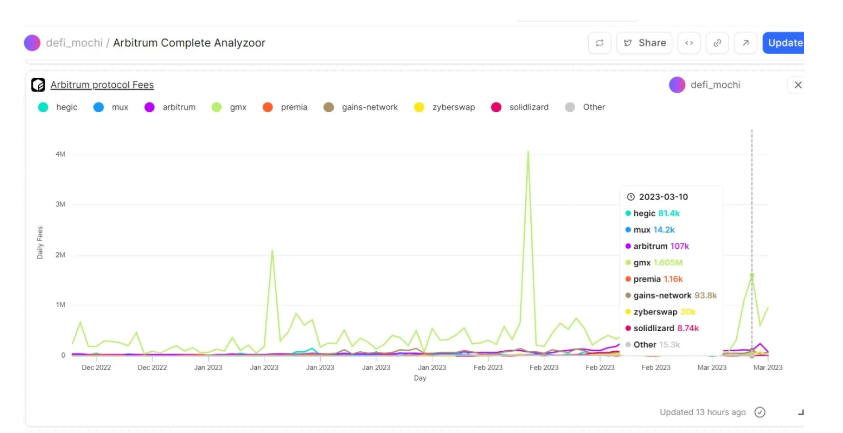Click the 4M y-axis tick label

tap(60, 154)
